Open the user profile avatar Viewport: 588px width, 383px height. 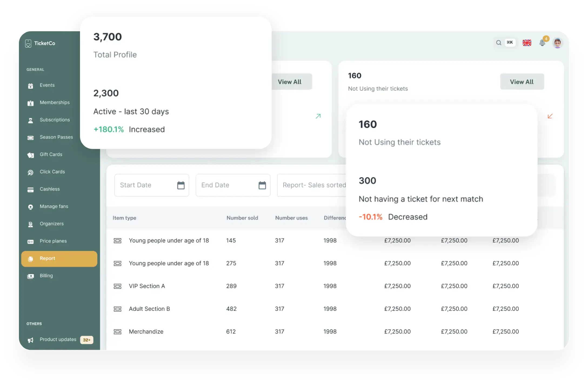pos(557,43)
